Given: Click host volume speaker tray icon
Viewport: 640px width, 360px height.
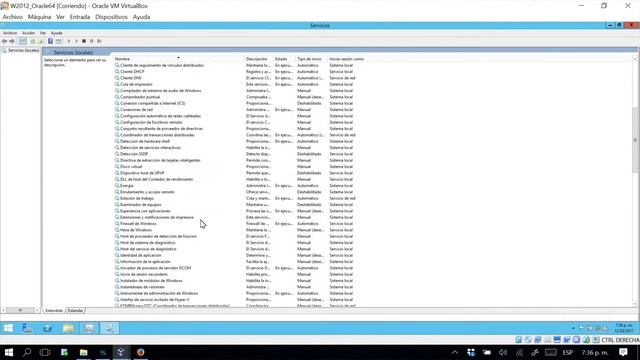Looking at the screenshot, I should 503,352.
